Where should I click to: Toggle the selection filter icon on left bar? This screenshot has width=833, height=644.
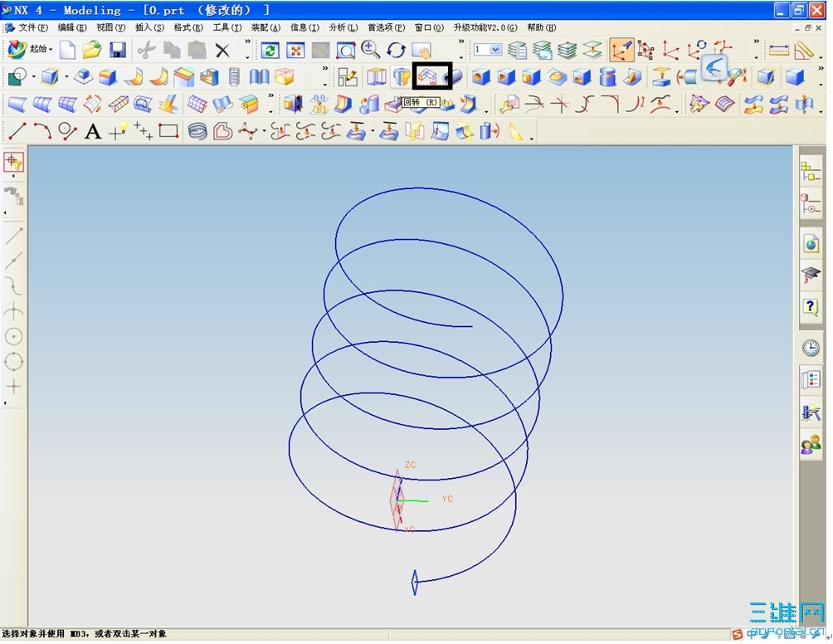tap(14, 162)
